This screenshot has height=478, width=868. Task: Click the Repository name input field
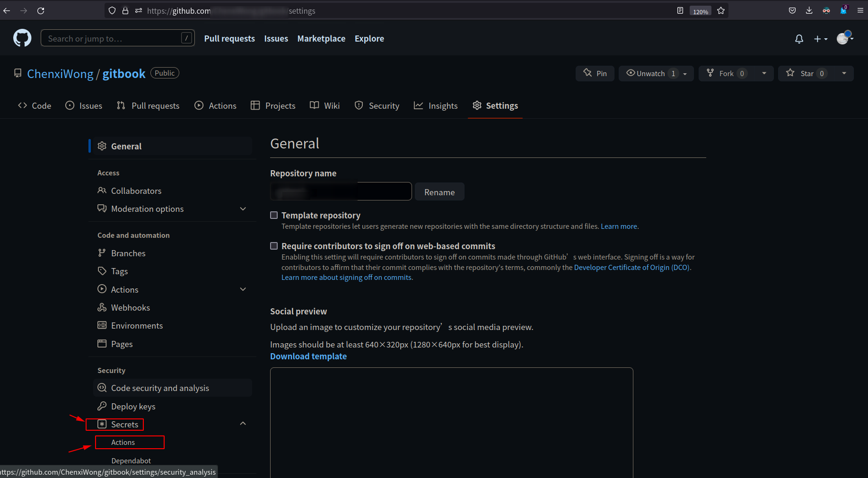pyautogui.click(x=341, y=191)
